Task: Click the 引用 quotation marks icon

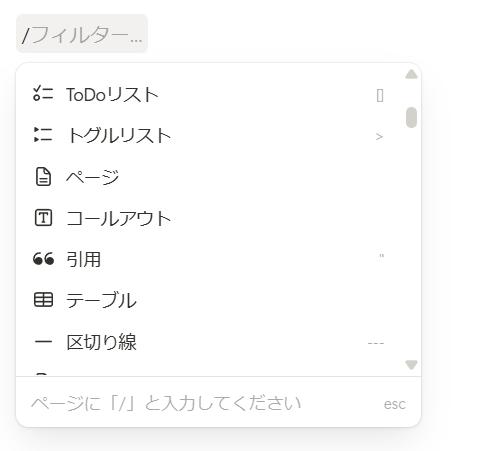Action: [x=43, y=259]
